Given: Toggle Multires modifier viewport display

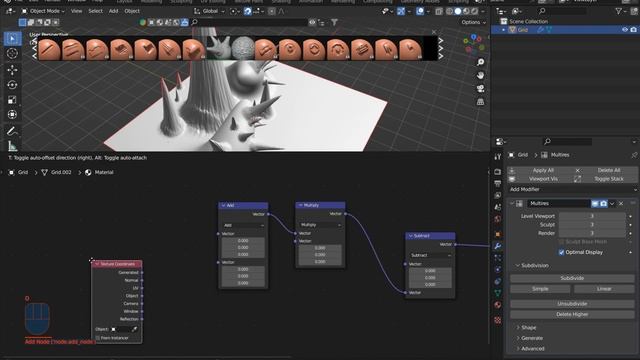Looking at the screenshot, I should [x=595, y=203].
